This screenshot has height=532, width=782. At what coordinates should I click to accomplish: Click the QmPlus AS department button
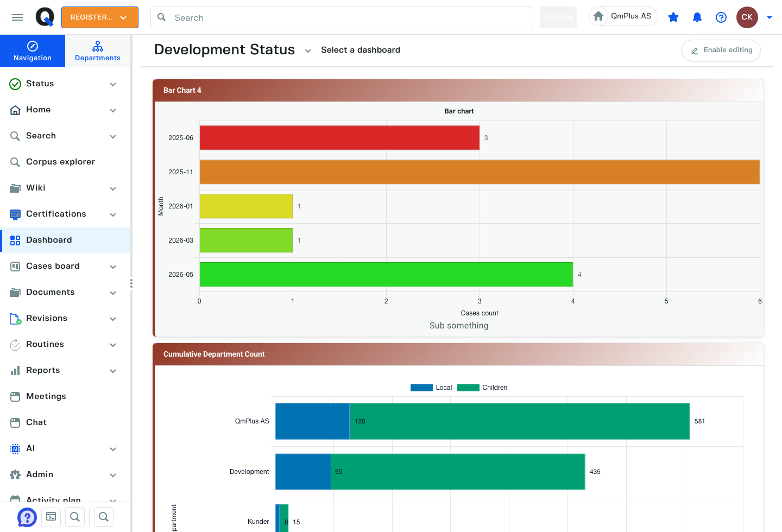[623, 16]
